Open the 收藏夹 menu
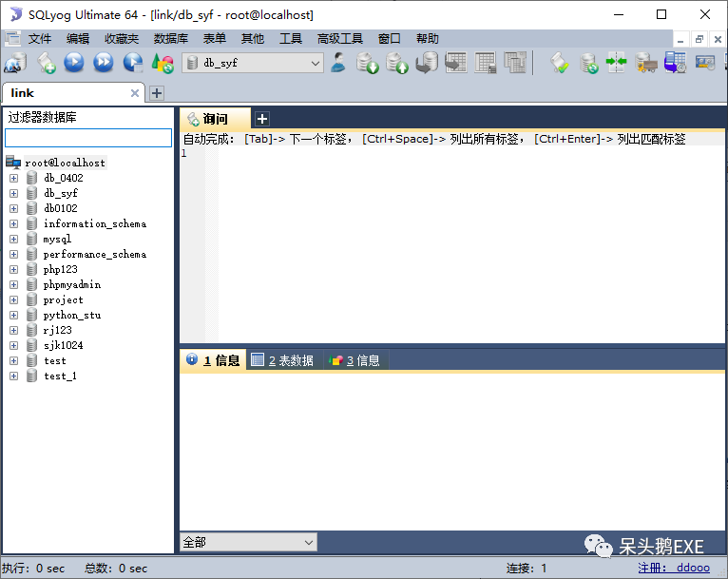728x579 pixels. coord(122,39)
